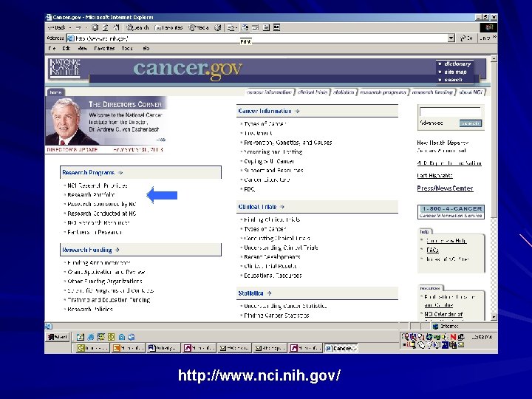Open the Search pane from the toolbar
The height and width of the screenshot is (399, 532).
click(137, 28)
